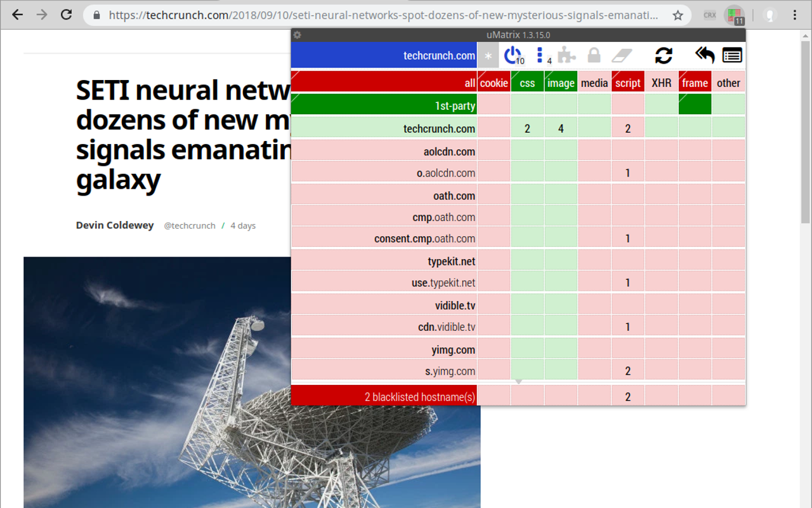The width and height of the screenshot is (812, 508).
Task: Click the uMatrix puzzle piece icon
Action: point(566,56)
